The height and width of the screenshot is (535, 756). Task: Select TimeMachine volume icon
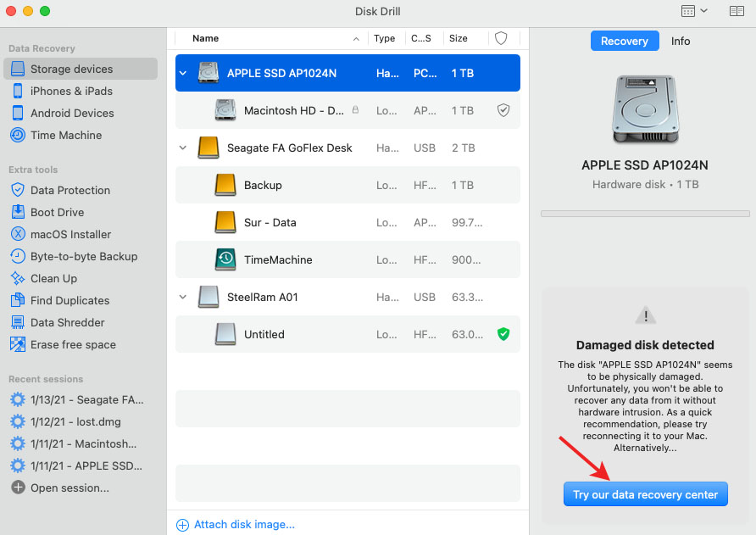pos(225,259)
